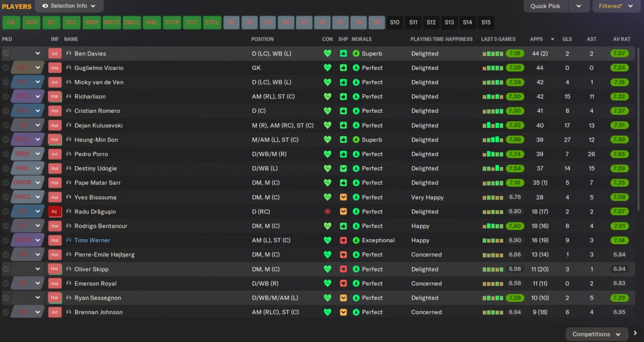Click Ryan Sessegnon's sharpness icon
Image resolution: width=644 pixels, height=342 pixels.
click(x=343, y=298)
